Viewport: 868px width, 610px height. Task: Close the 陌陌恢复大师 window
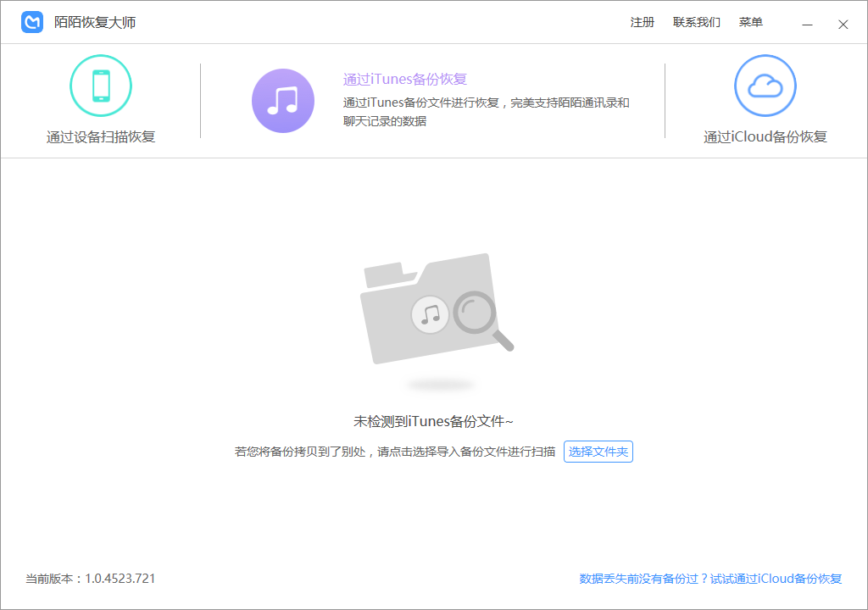tap(843, 25)
